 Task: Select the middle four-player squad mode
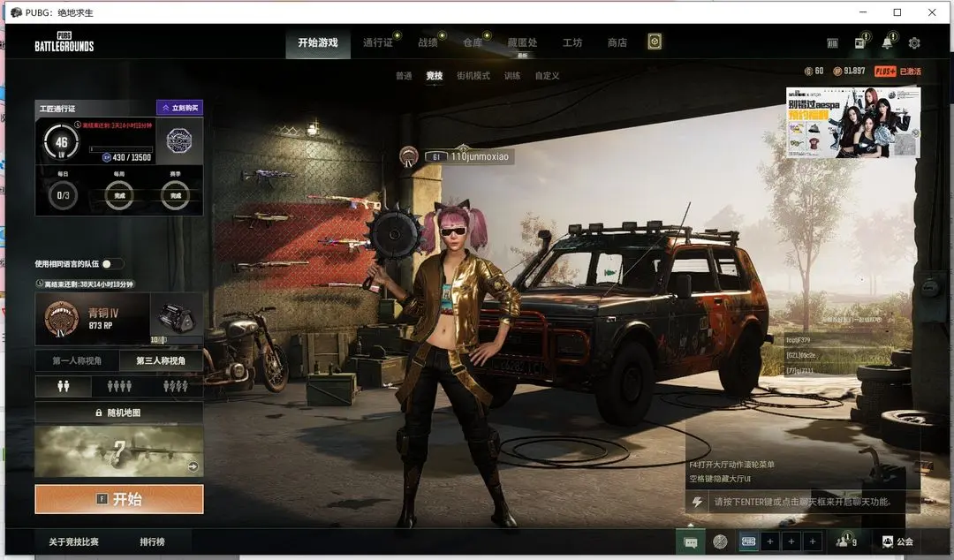tap(119, 387)
